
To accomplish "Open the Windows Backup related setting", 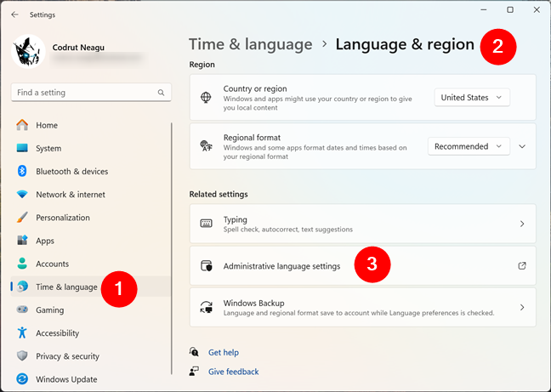I will click(x=362, y=307).
